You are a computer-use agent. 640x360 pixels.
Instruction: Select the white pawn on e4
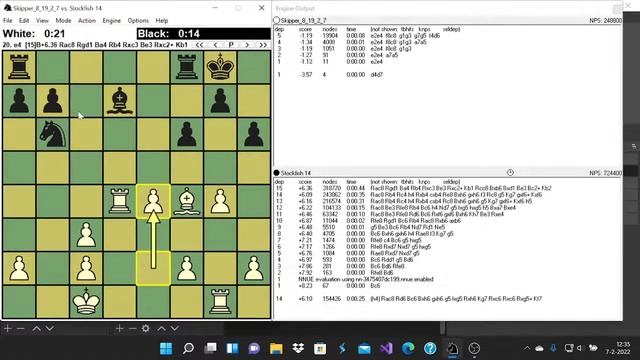[x=153, y=201]
